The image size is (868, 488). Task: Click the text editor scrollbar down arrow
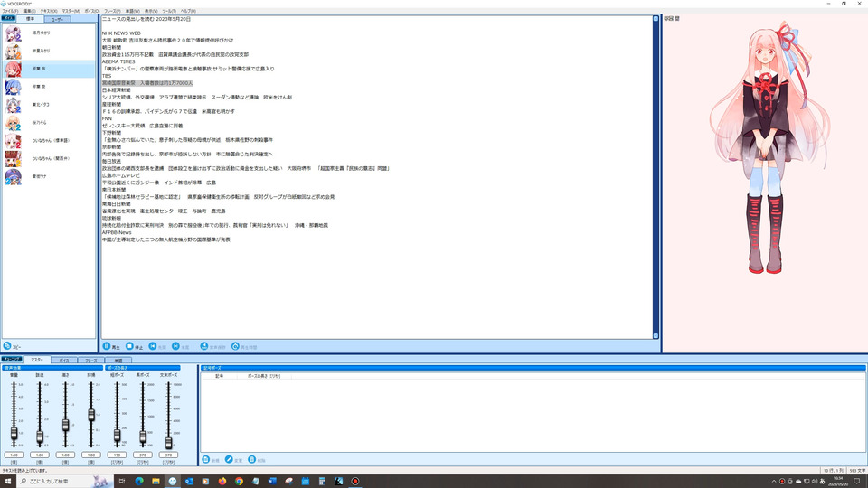(656, 336)
